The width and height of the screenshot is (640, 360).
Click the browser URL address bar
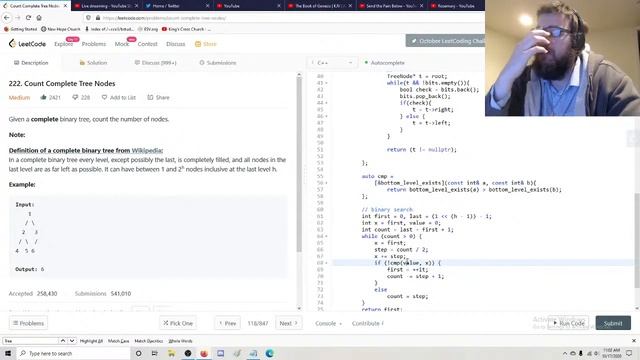point(282,18)
